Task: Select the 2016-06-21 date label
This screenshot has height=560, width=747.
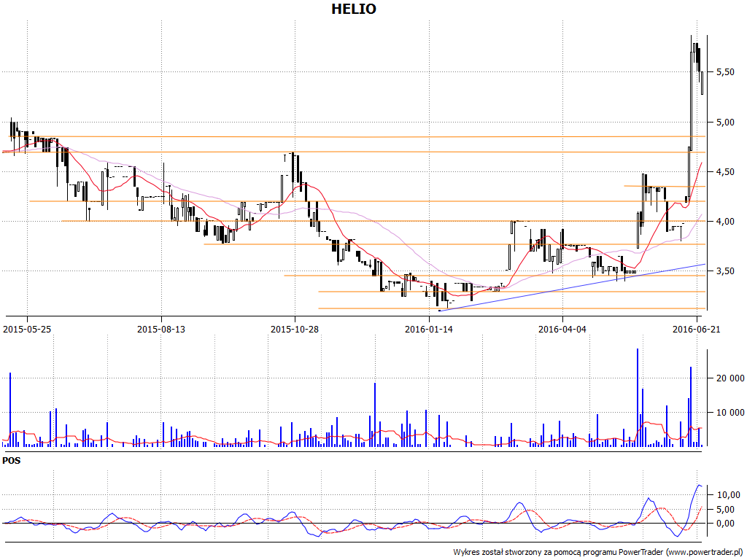Action: (x=697, y=329)
